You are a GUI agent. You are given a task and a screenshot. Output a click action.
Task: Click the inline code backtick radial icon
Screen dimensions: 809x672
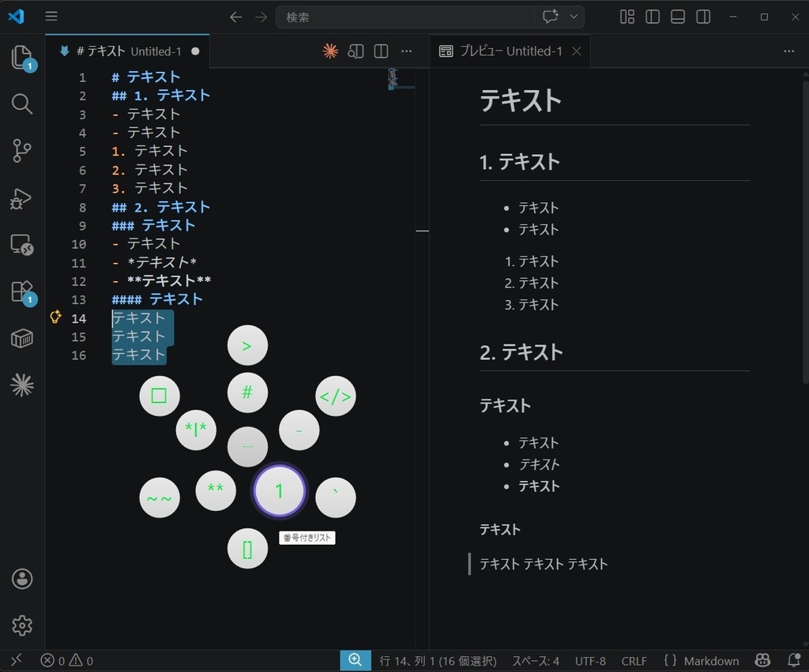(335, 497)
